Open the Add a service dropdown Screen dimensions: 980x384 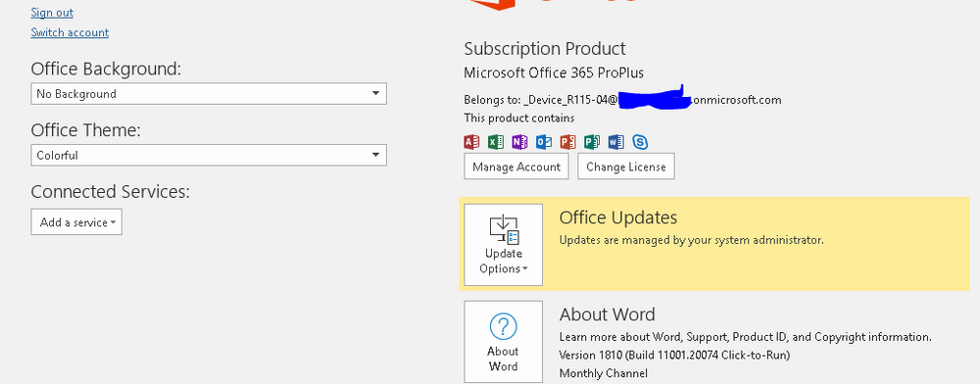pyautogui.click(x=76, y=221)
